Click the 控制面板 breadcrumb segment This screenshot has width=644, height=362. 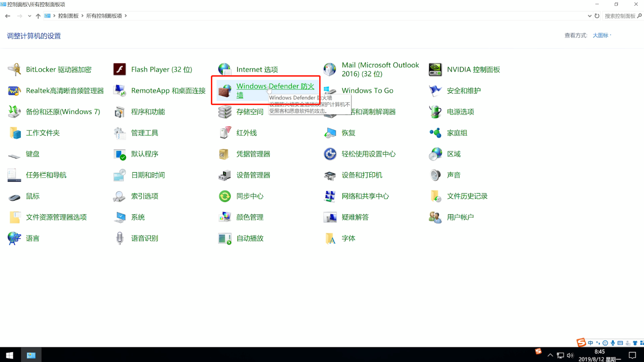point(68,16)
